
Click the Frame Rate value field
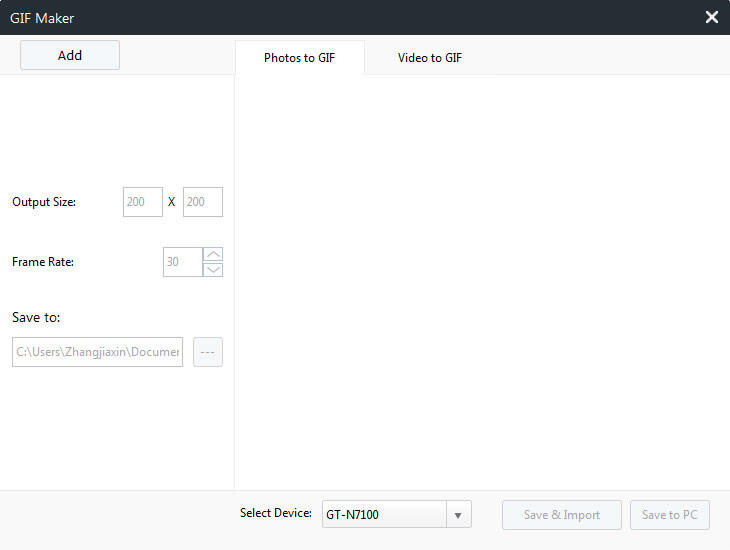[x=182, y=262]
